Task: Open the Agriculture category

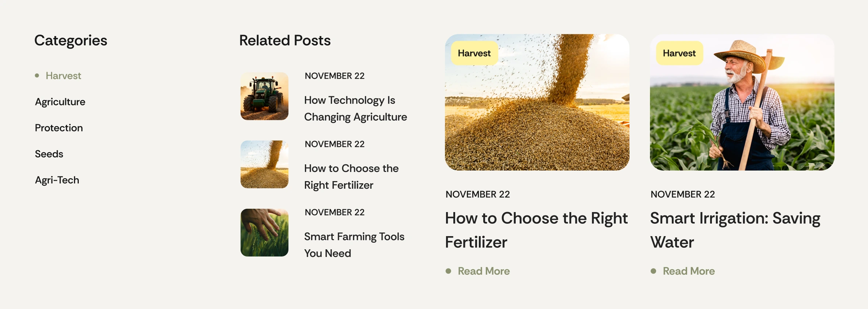Action: coord(60,102)
